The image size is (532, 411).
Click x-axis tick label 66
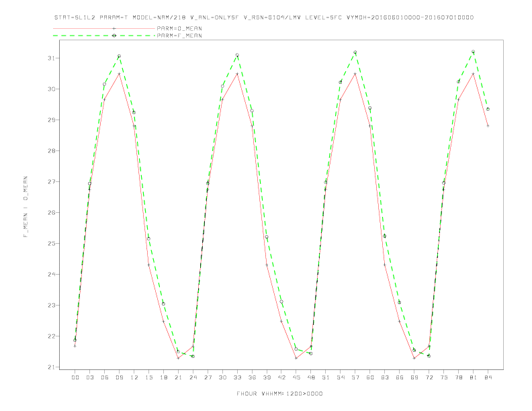pos(400,377)
